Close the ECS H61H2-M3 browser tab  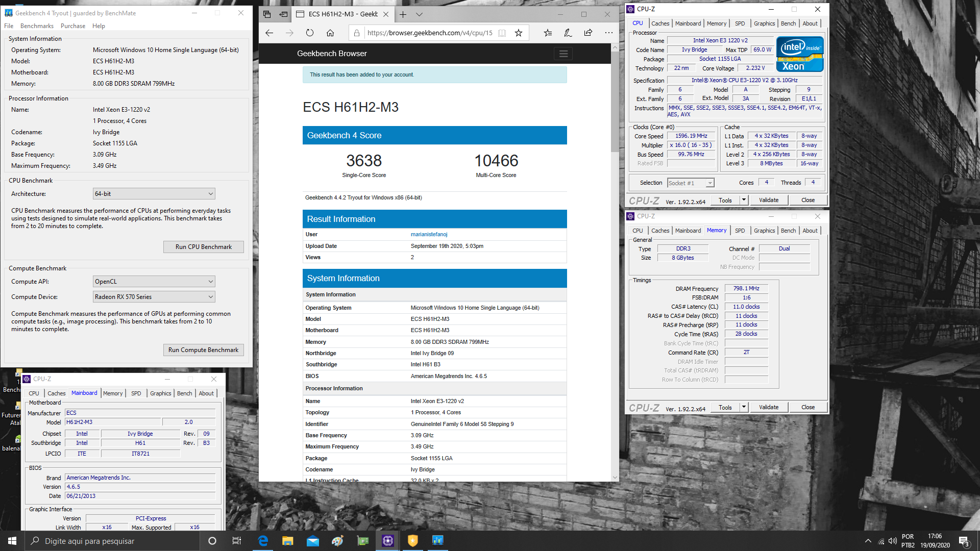click(386, 14)
